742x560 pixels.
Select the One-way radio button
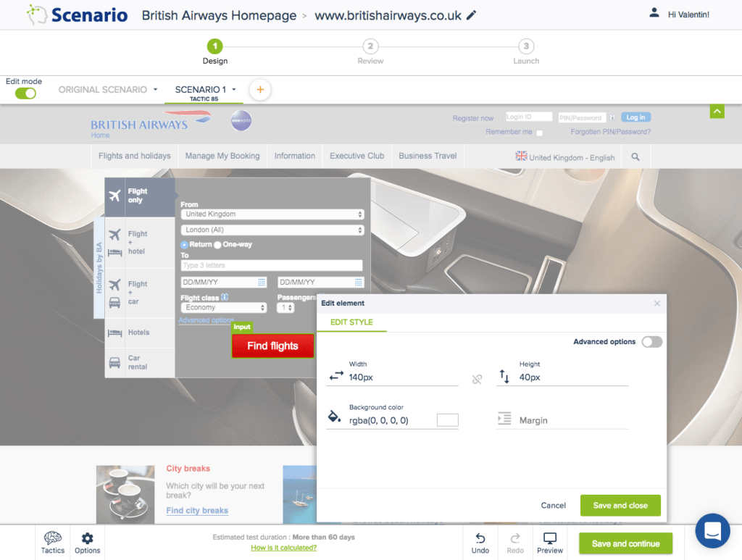[x=217, y=245]
